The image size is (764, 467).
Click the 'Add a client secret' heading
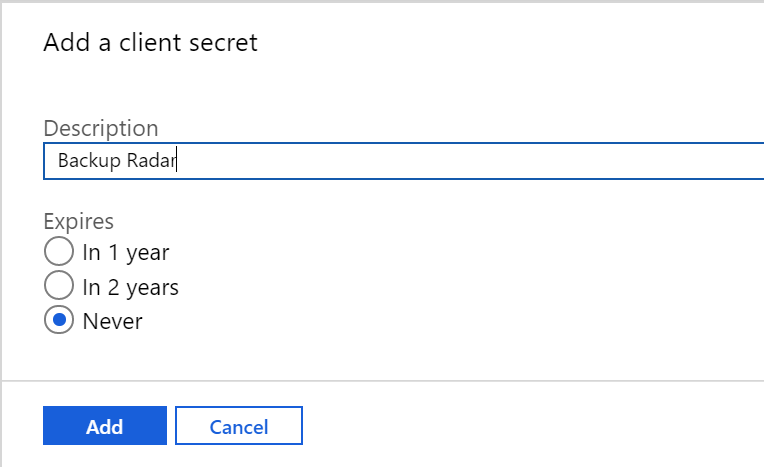pos(150,43)
